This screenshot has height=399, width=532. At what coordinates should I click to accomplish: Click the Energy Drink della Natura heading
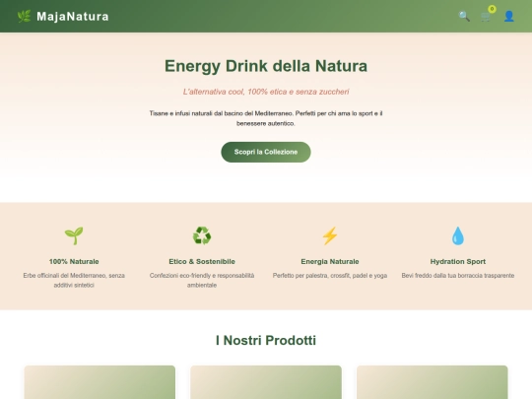[266, 66]
